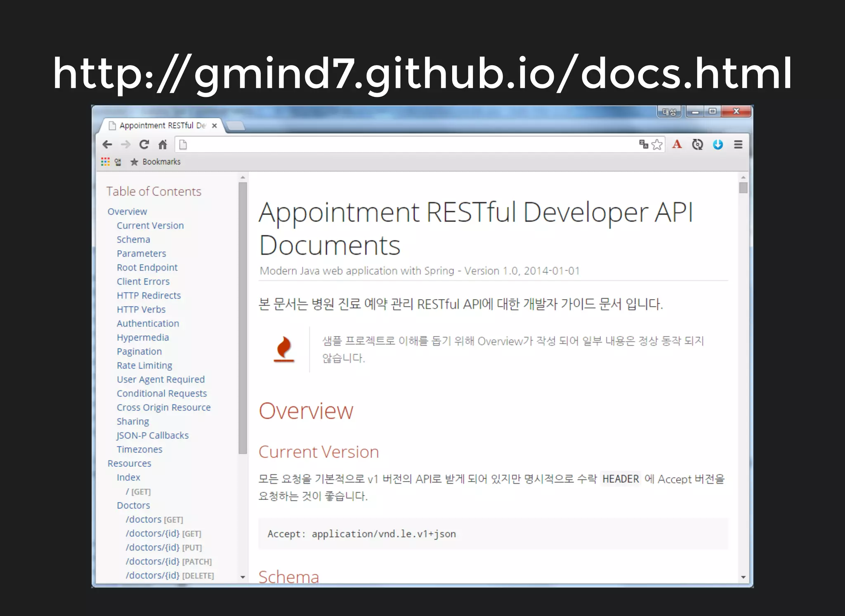Open JSON-P Callbacks link
This screenshot has width=845, height=616.
tap(153, 435)
